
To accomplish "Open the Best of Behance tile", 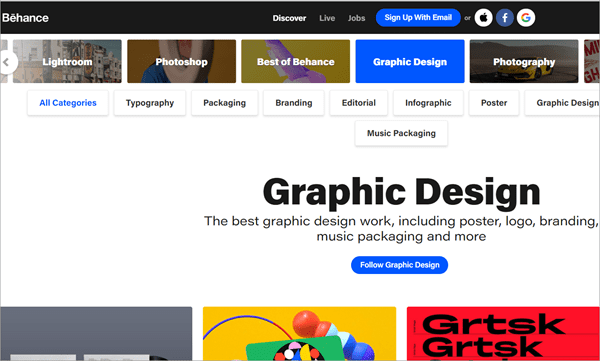I will [295, 61].
